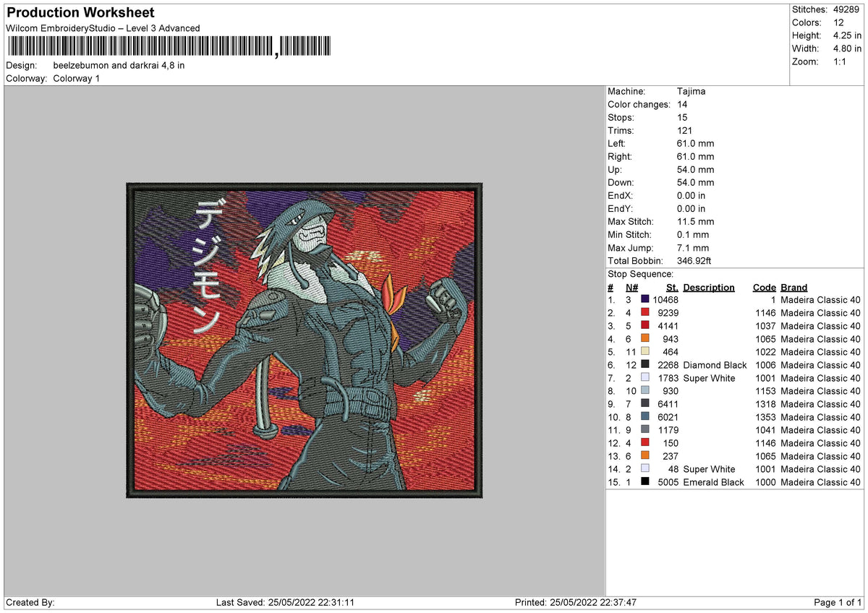Image resolution: width=868 pixels, height=613 pixels.
Task: Click the Wilcom EmbroideryStudio Level 3 Advanced line
Action: click(103, 28)
